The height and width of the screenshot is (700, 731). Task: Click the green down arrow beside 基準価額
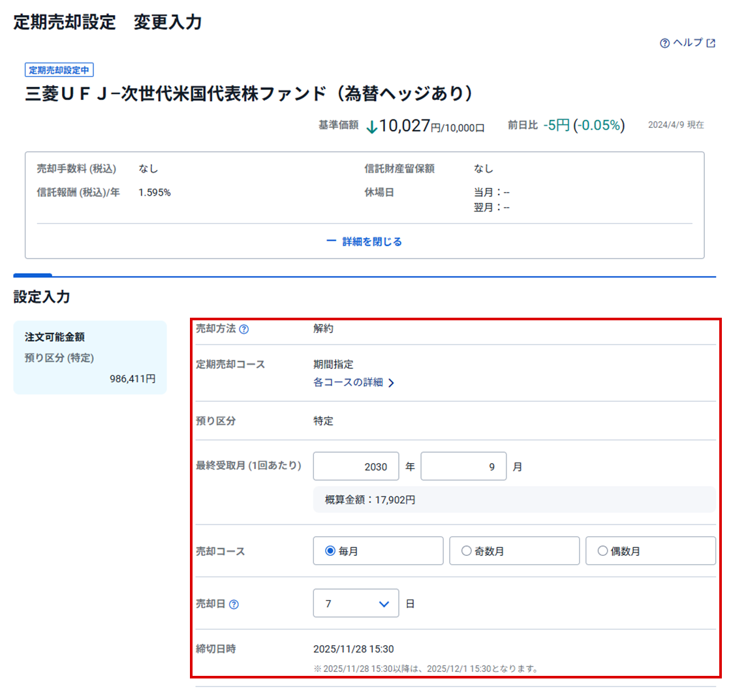point(371,127)
